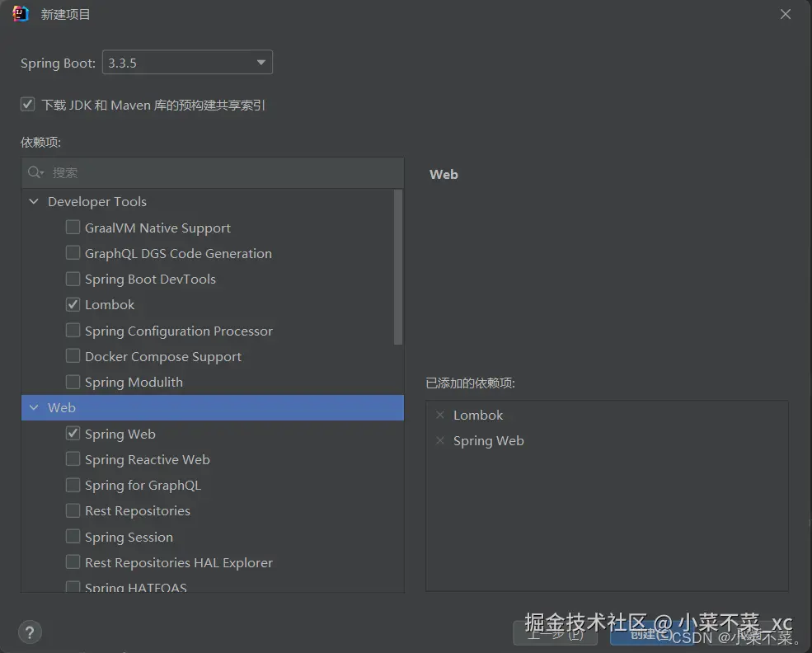Screen dimensions: 812x653
Task: Remove Lombok from added dependencies
Action: click(x=440, y=415)
